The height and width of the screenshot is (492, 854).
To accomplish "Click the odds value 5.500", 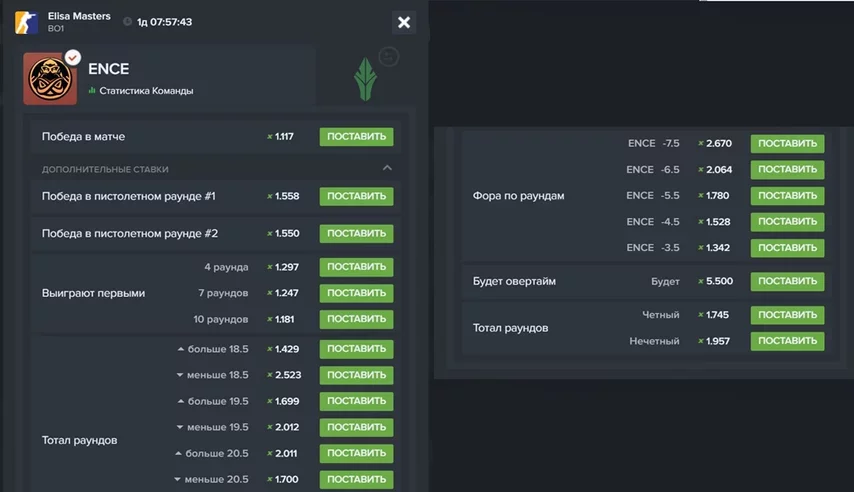I will pos(719,281).
